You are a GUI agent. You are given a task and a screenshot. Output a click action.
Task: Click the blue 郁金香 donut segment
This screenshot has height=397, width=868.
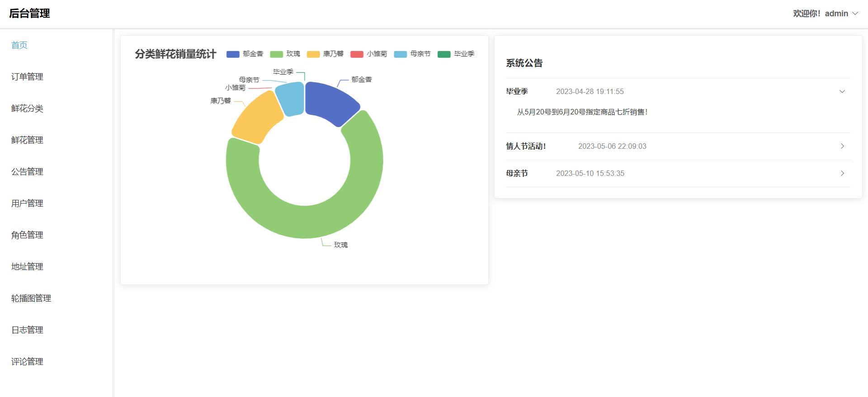coord(330,102)
